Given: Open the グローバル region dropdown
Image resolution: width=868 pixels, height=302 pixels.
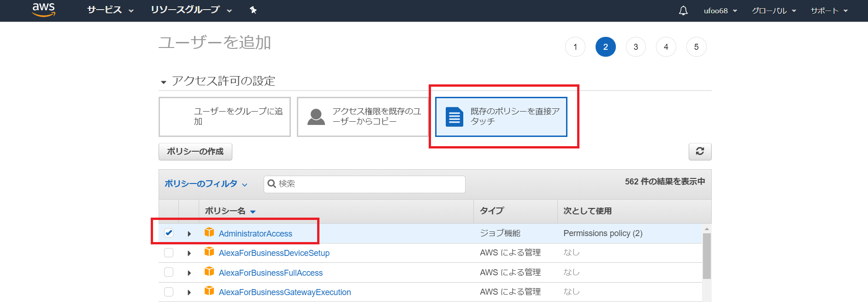Looking at the screenshot, I should tap(774, 11).
